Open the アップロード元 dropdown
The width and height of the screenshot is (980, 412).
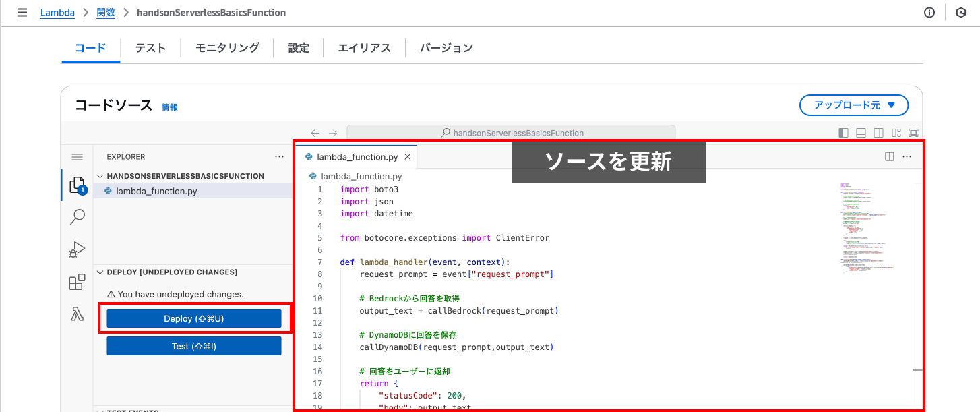[854, 105]
